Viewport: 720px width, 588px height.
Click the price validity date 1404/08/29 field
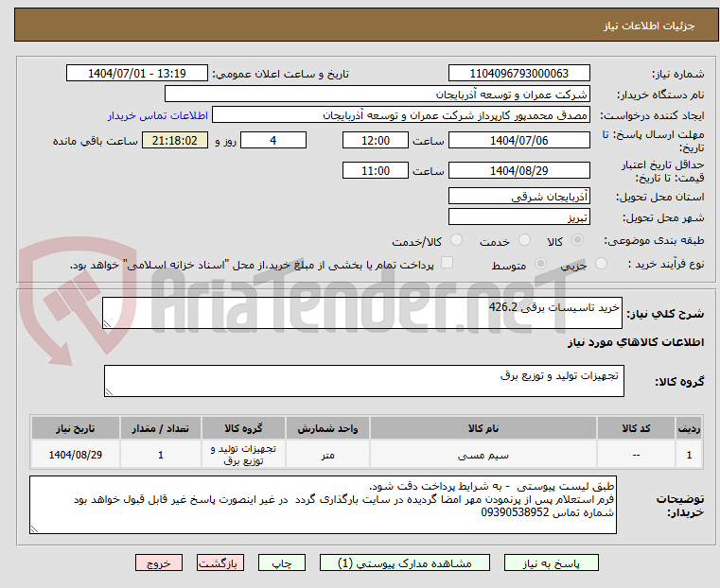518,170
